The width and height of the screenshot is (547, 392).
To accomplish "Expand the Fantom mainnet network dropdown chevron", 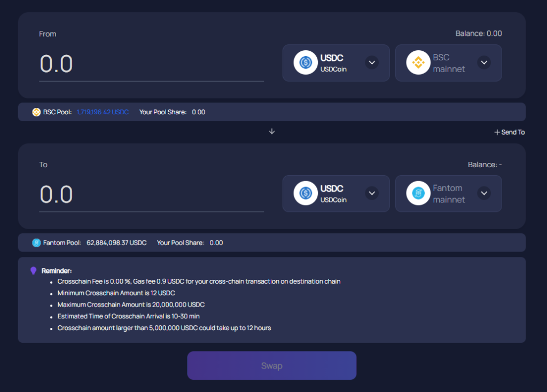I will [x=484, y=193].
